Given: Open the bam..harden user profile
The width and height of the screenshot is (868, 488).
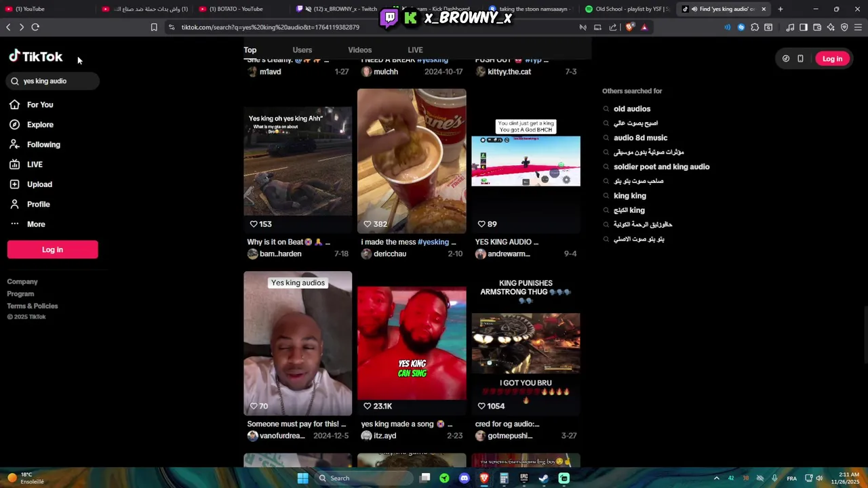Looking at the screenshot, I should pyautogui.click(x=280, y=253).
